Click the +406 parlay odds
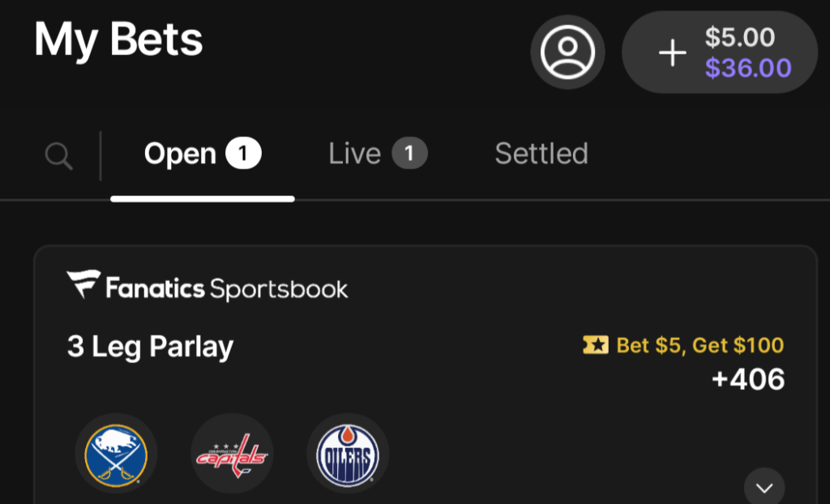 [747, 379]
